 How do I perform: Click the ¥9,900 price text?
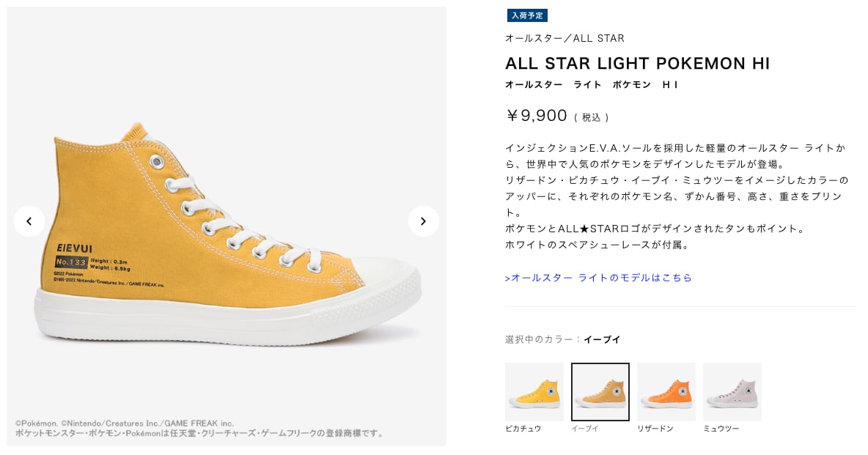tap(536, 115)
